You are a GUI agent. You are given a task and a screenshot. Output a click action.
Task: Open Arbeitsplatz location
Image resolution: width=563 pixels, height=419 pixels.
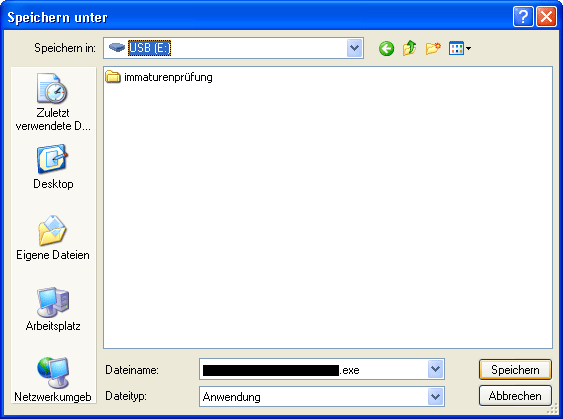tap(53, 309)
